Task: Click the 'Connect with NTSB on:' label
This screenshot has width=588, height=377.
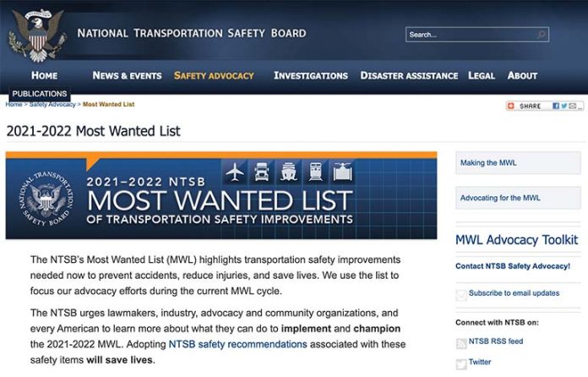Action: tap(497, 322)
